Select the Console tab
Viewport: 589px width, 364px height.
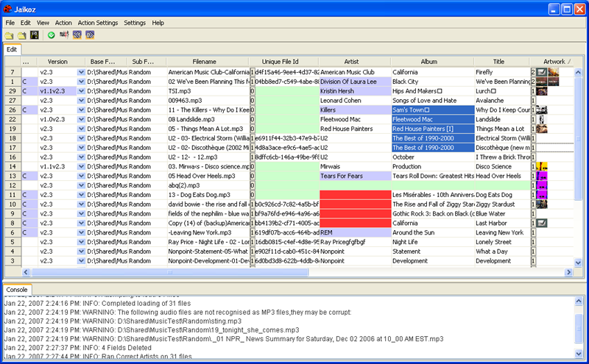click(x=17, y=289)
